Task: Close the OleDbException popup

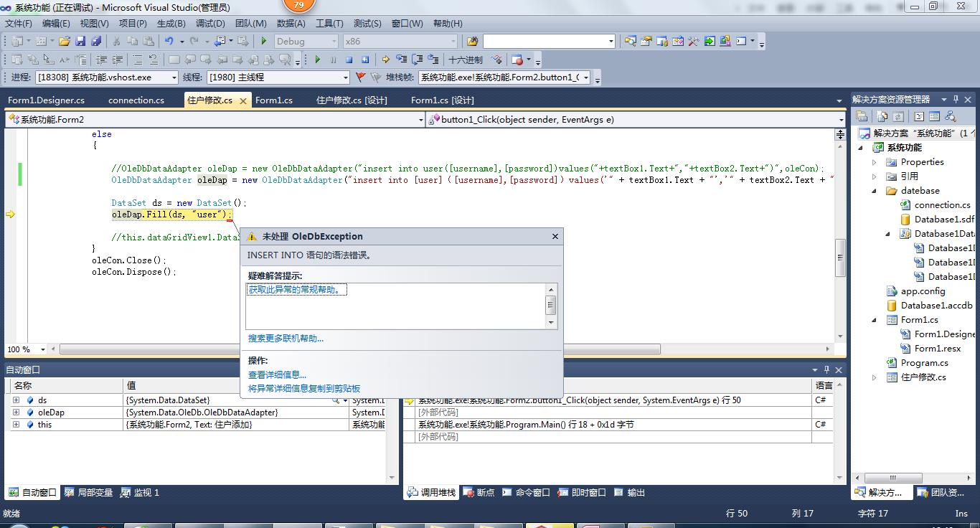Action: 555,236
